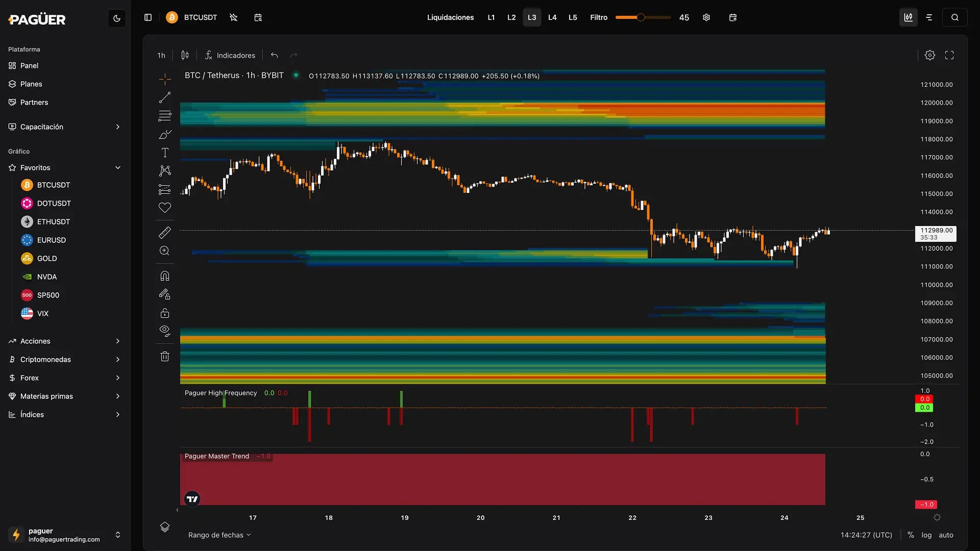Open the object tree layers icon
This screenshot has height=551, width=980.
165,527
